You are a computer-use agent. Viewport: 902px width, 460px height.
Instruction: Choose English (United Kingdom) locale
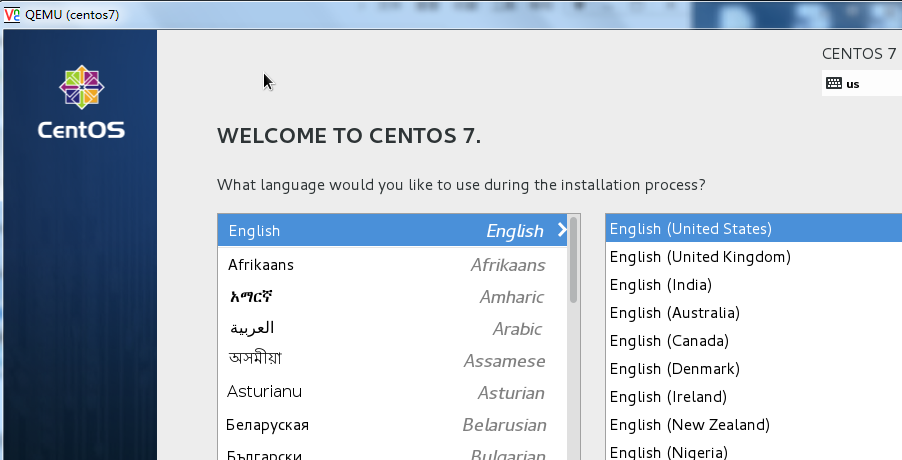click(x=754, y=256)
